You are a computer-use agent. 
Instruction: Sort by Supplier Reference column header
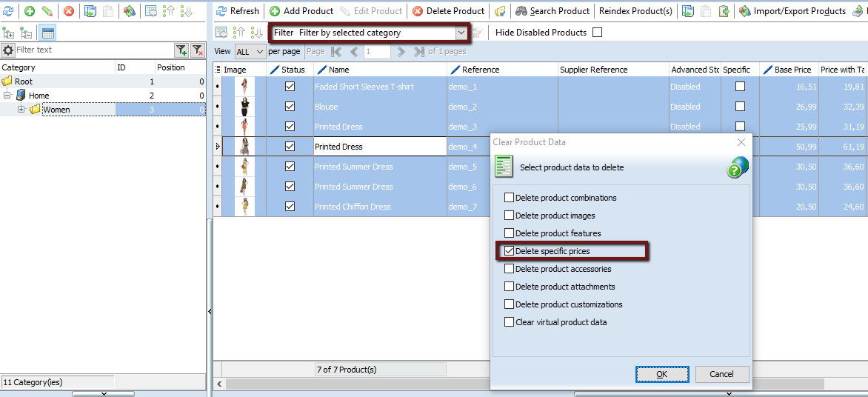click(x=613, y=70)
